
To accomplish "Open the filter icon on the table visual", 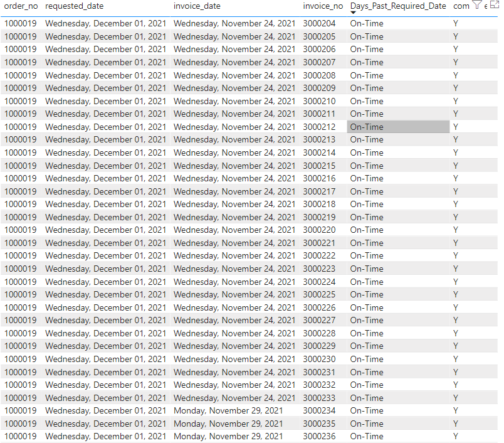I will [x=477, y=4].
